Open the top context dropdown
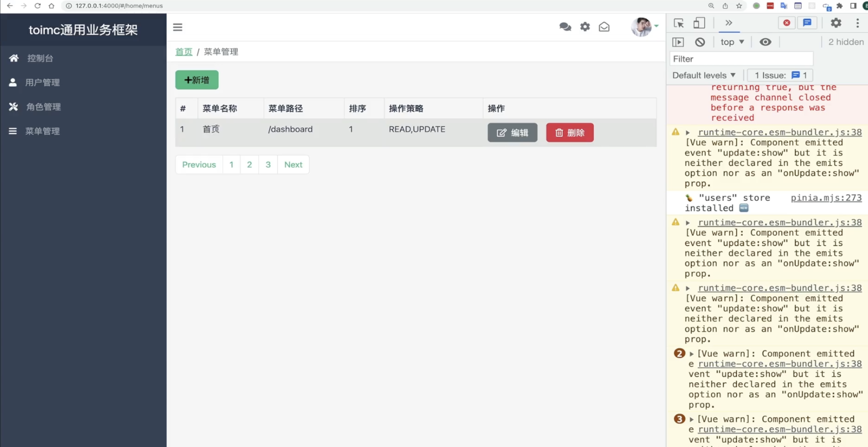The width and height of the screenshot is (868, 447). tap(732, 42)
